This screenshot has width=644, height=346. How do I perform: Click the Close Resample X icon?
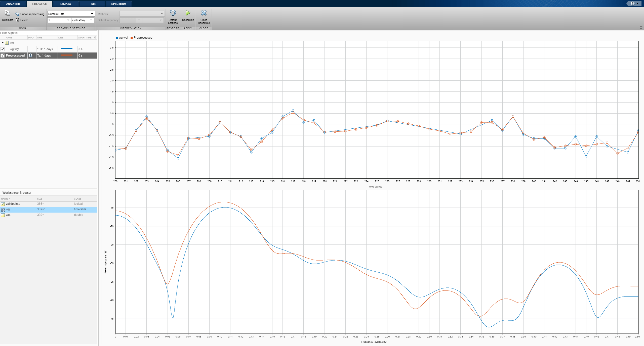tap(204, 13)
